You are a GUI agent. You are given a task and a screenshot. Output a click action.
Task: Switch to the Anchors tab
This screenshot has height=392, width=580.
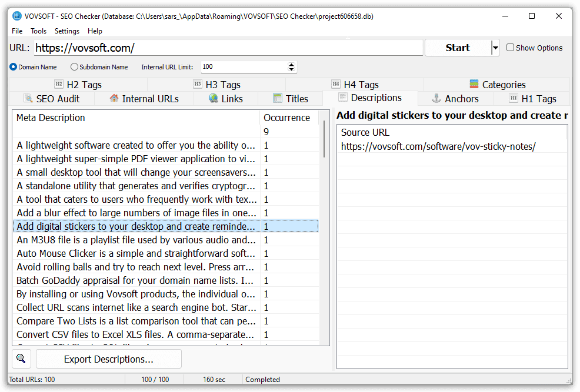point(456,99)
